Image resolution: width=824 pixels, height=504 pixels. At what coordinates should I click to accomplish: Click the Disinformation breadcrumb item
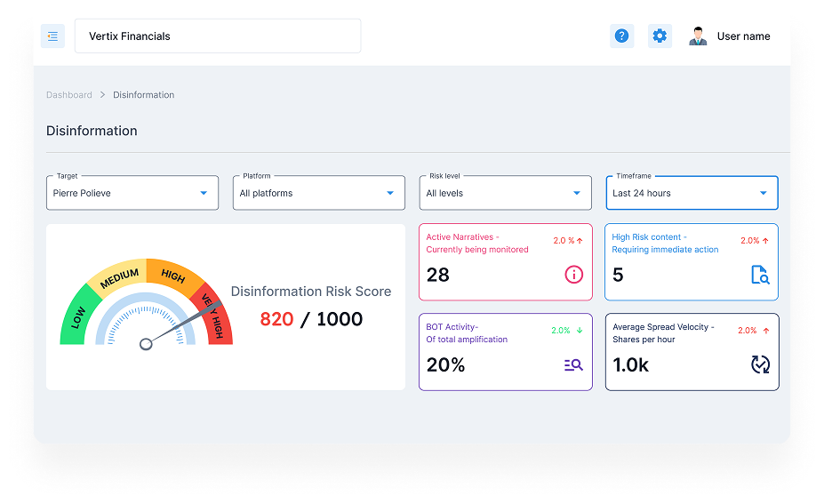pyautogui.click(x=143, y=94)
